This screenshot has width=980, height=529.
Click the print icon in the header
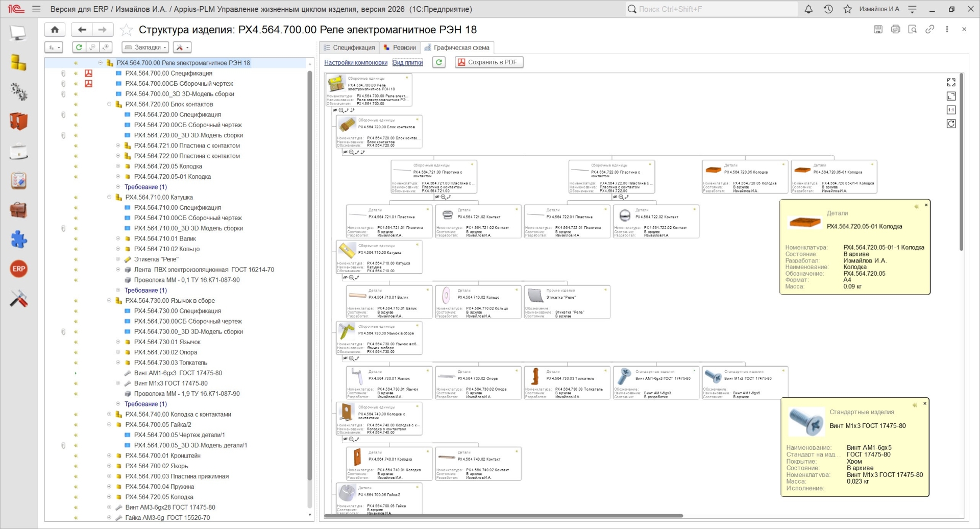click(x=895, y=30)
